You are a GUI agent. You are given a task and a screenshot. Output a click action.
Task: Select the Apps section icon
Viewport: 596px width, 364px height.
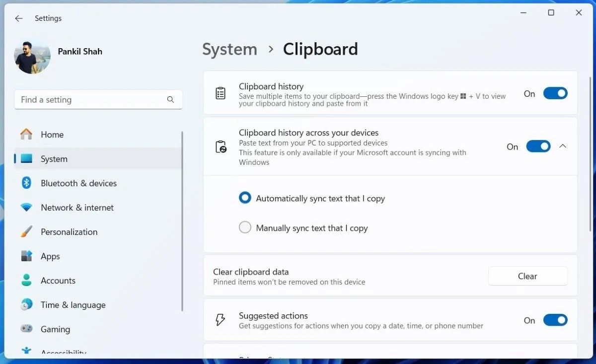(x=26, y=256)
